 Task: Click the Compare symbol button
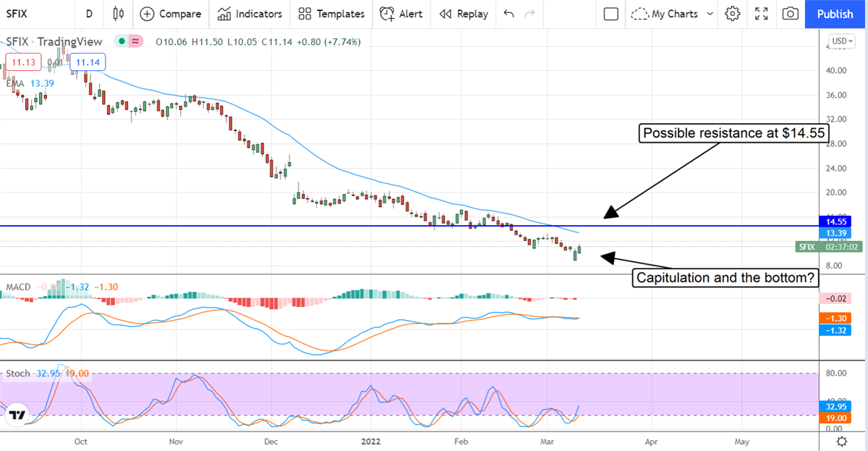tap(170, 14)
